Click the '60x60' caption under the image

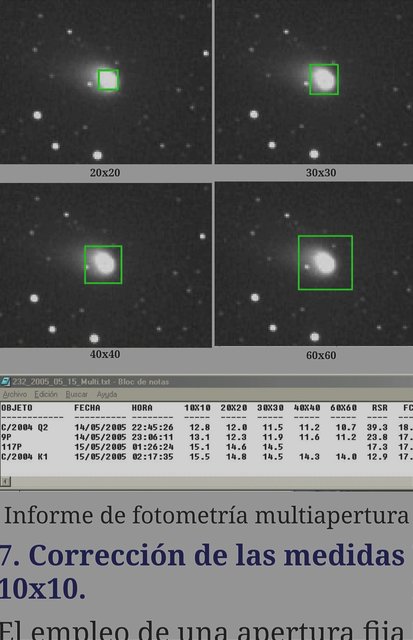pos(321,355)
